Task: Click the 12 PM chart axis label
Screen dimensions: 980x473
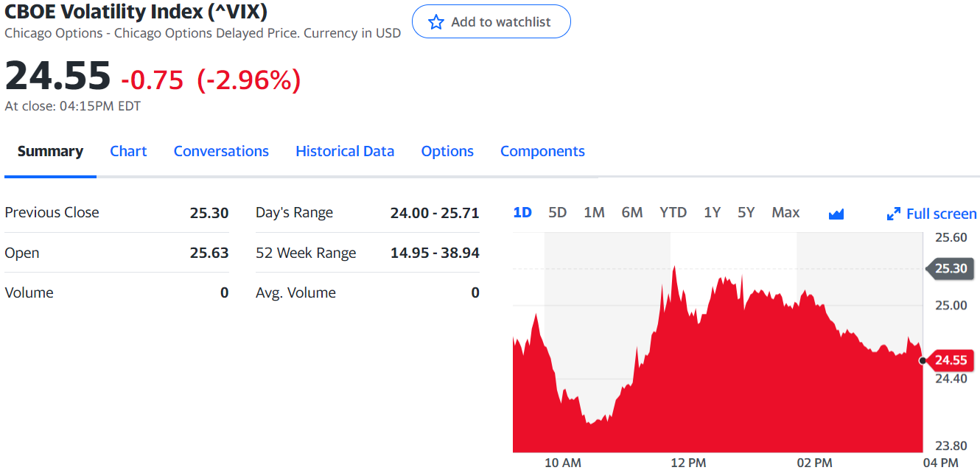Action: click(688, 463)
